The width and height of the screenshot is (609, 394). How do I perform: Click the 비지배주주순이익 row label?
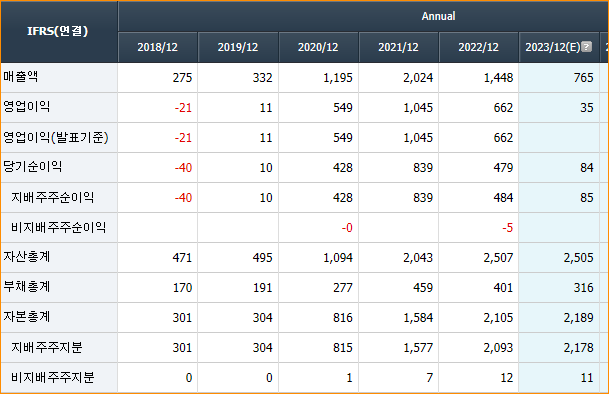pos(58,227)
